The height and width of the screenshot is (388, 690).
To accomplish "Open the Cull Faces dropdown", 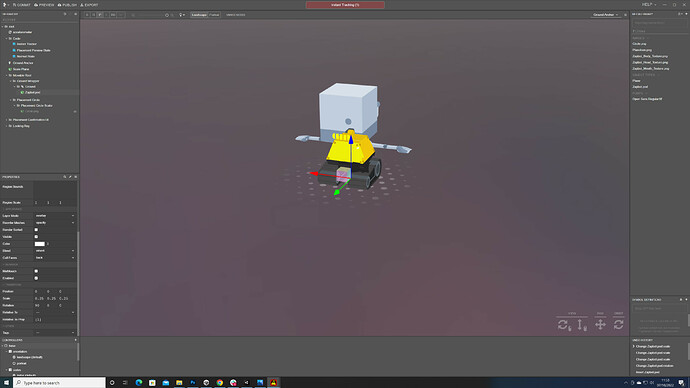I will [x=55, y=258].
